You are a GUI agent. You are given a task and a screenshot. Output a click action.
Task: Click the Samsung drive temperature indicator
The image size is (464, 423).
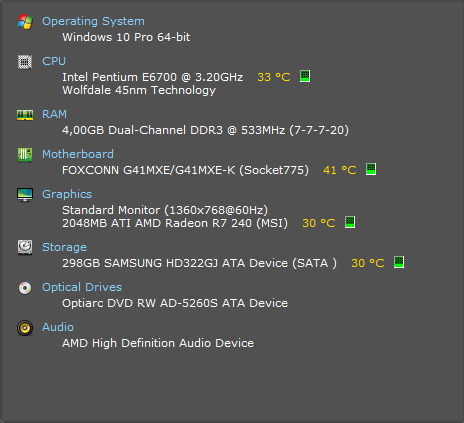click(x=399, y=262)
